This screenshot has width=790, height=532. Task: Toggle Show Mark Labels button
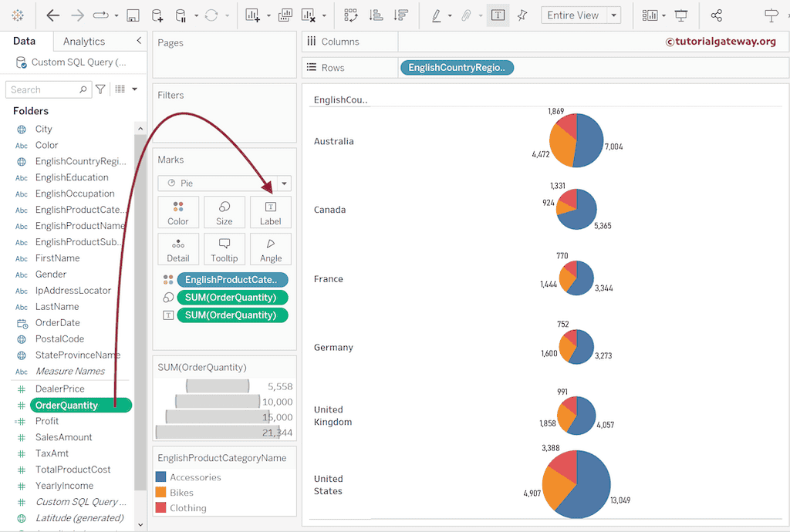[498, 15]
